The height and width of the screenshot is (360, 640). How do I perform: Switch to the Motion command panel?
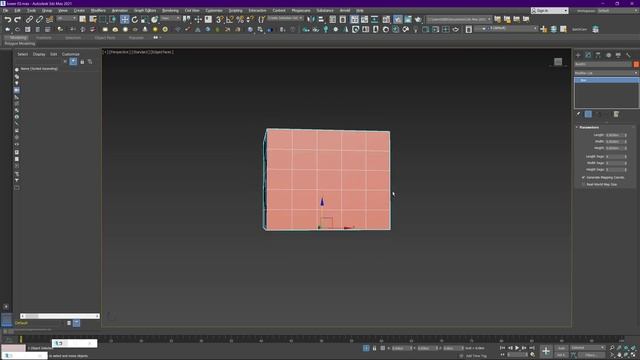[x=609, y=55]
